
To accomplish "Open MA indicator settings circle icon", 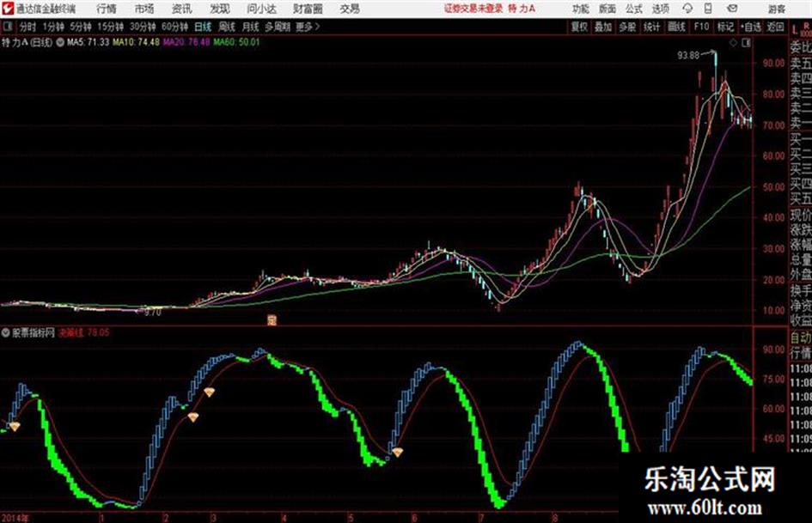I will pos(60,42).
